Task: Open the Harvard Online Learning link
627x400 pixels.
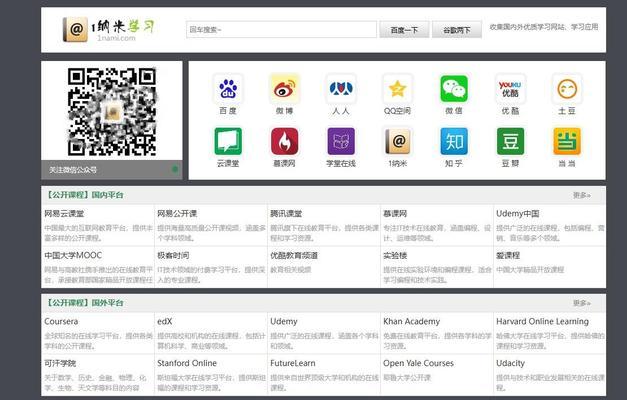Action: click(542, 321)
